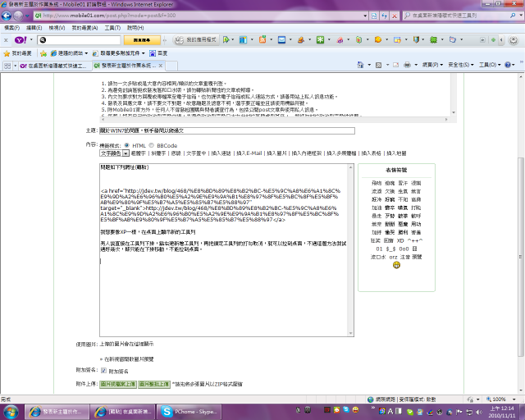This screenshot has width=525, height=420.
Task: Open the Edit(E) menu
Action: click(34, 28)
